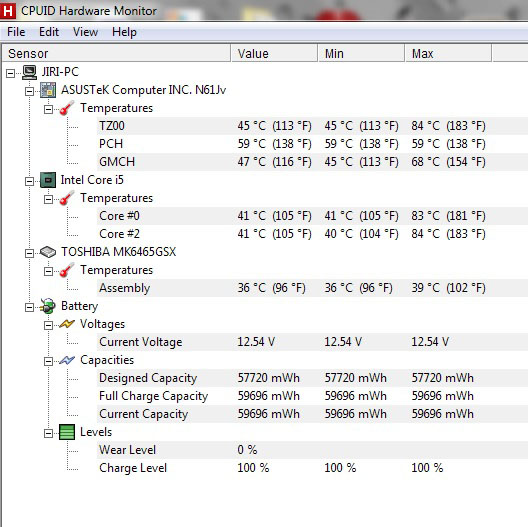Select the Wear Level row
528x527 pixels.
[312, 450]
